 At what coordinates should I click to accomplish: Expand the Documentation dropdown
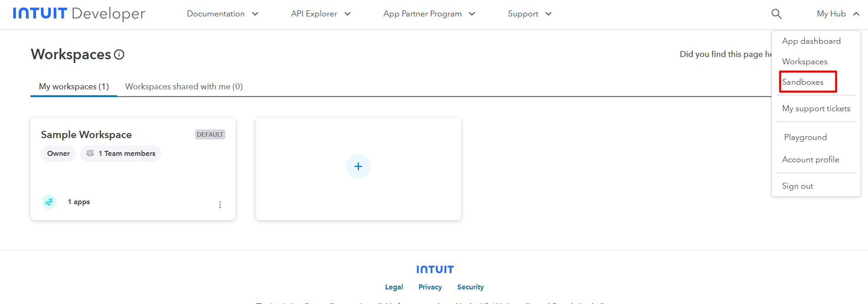click(x=223, y=14)
